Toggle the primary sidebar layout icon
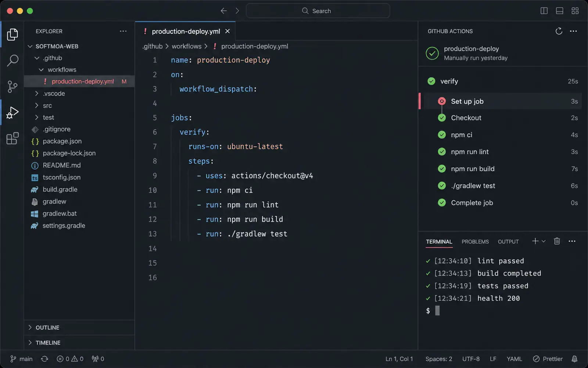Viewport: 588px width, 368px height. pos(544,11)
